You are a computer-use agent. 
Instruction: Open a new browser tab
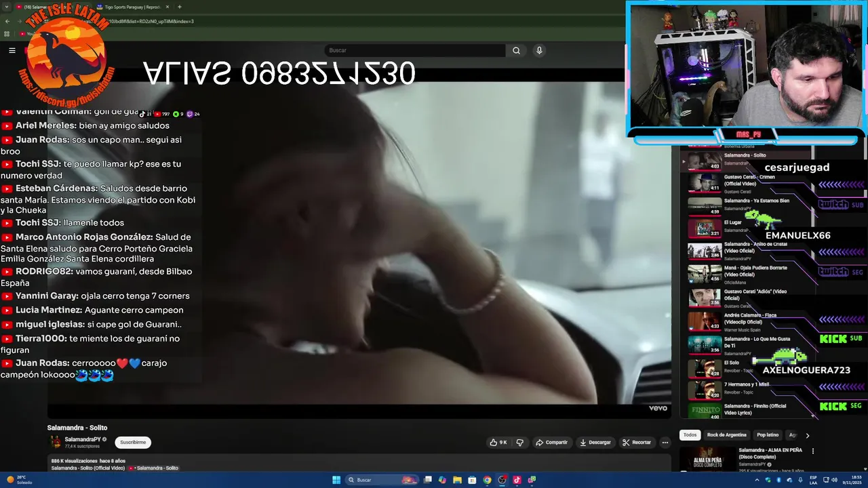click(179, 7)
